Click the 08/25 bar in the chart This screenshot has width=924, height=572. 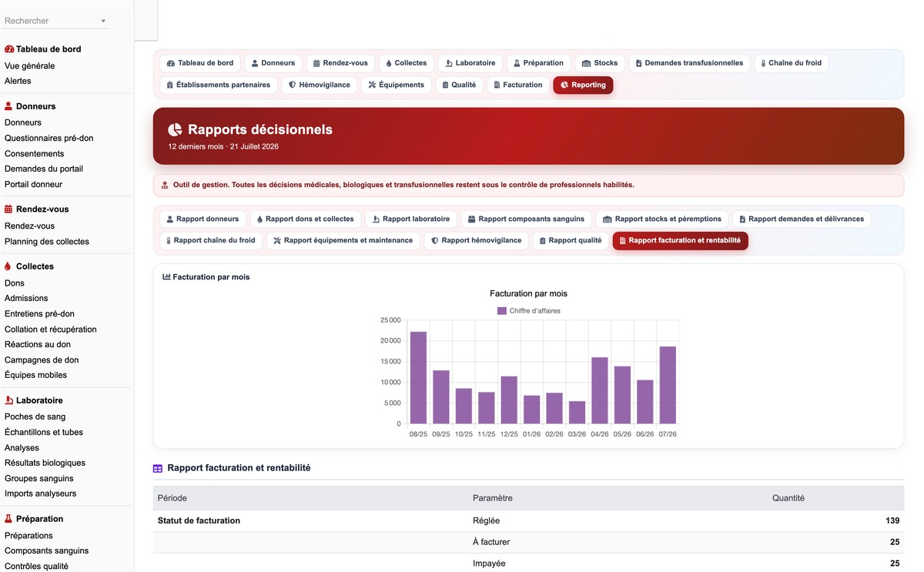(418, 377)
